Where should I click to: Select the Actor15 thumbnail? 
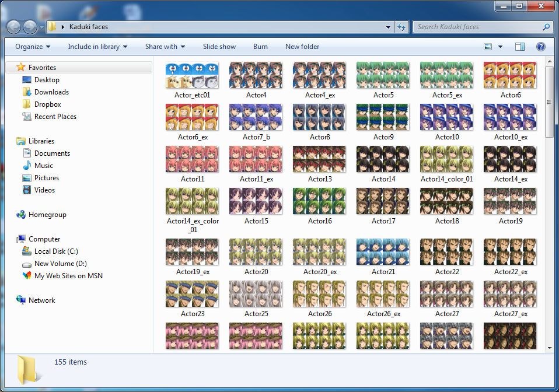click(256, 201)
